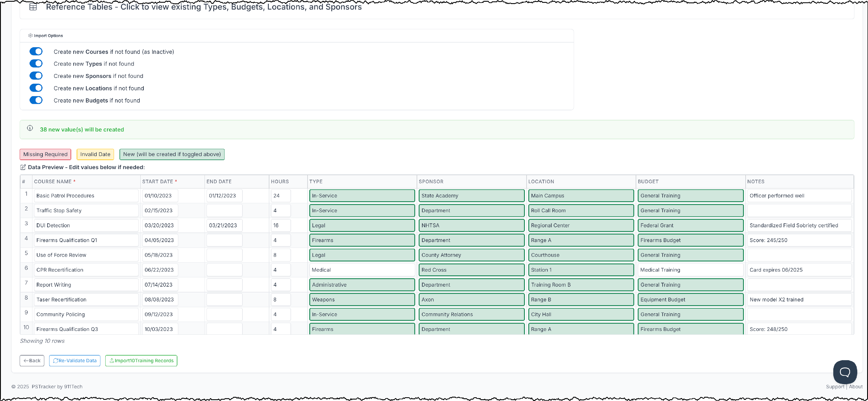Toggle Create new Courses switch
Viewport: 868px width, 401px height.
tap(36, 52)
